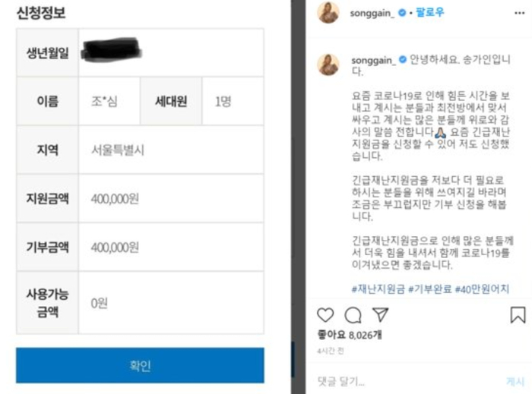Open the 좋아요 8,026개 likes count

[x=350, y=335]
